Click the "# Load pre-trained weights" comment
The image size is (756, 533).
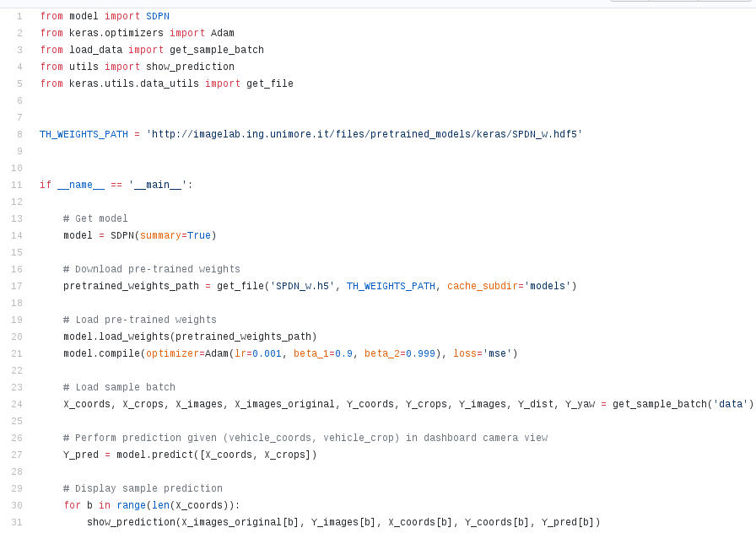click(x=140, y=320)
